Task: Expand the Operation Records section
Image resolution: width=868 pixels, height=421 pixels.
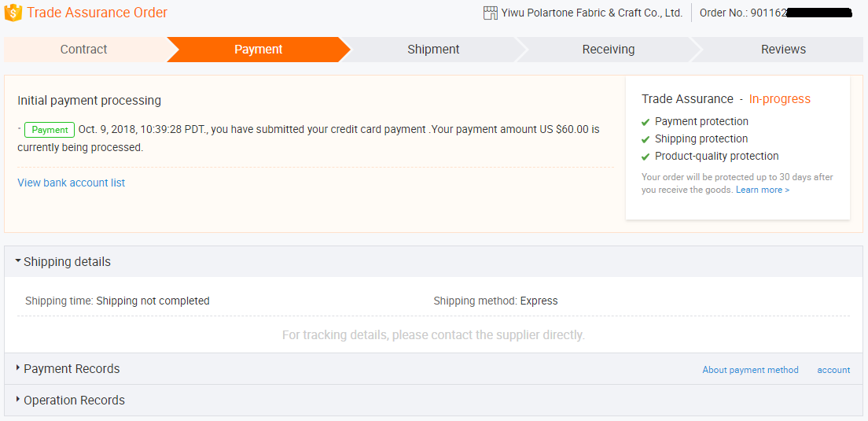Action: [18, 400]
